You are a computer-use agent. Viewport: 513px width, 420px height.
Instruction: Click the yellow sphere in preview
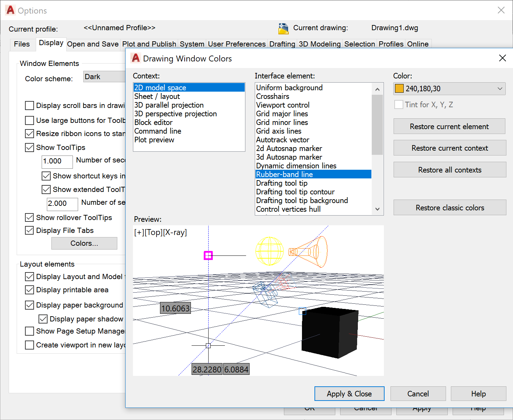click(x=270, y=251)
